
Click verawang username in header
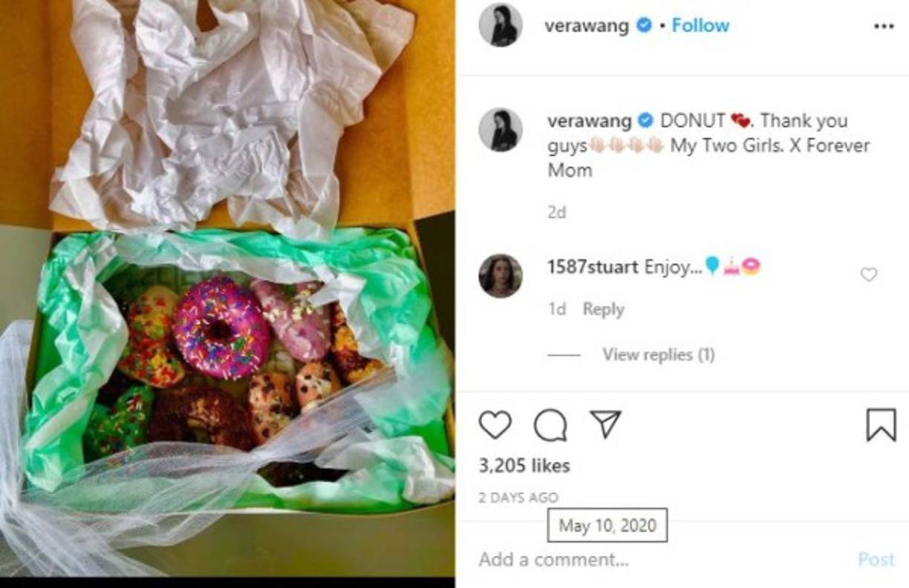point(587,25)
